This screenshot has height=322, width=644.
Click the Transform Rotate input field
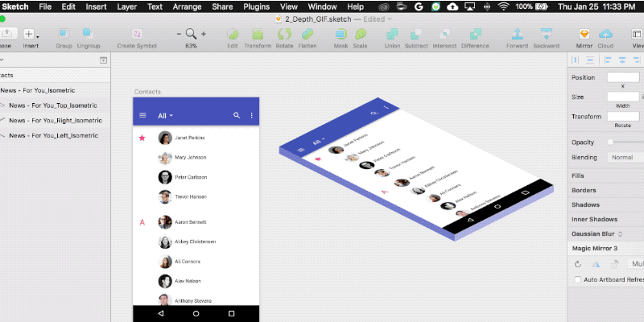click(x=623, y=117)
